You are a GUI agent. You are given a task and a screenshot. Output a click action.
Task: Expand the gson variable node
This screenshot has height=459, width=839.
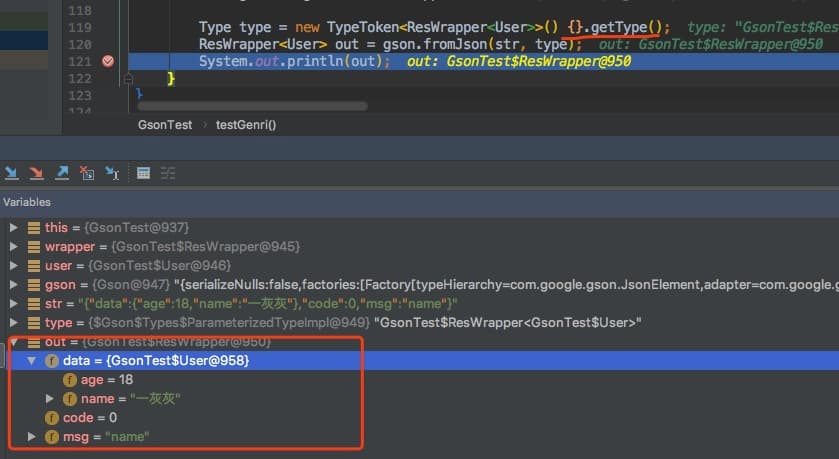click(x=14, y=285)
